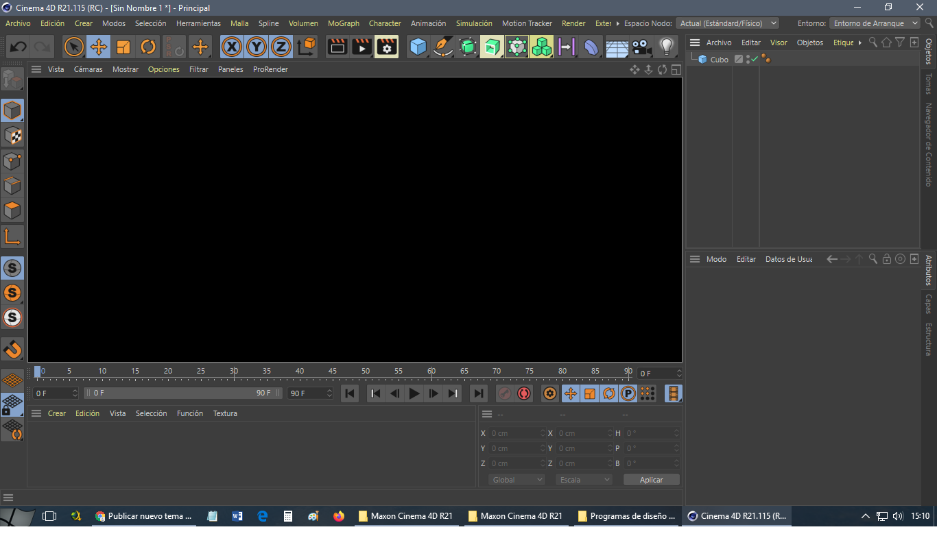Image resolution: width=937 pixels, height=560 pixels.
Task: Toggle the X axis lock
Action: point(232,47)
